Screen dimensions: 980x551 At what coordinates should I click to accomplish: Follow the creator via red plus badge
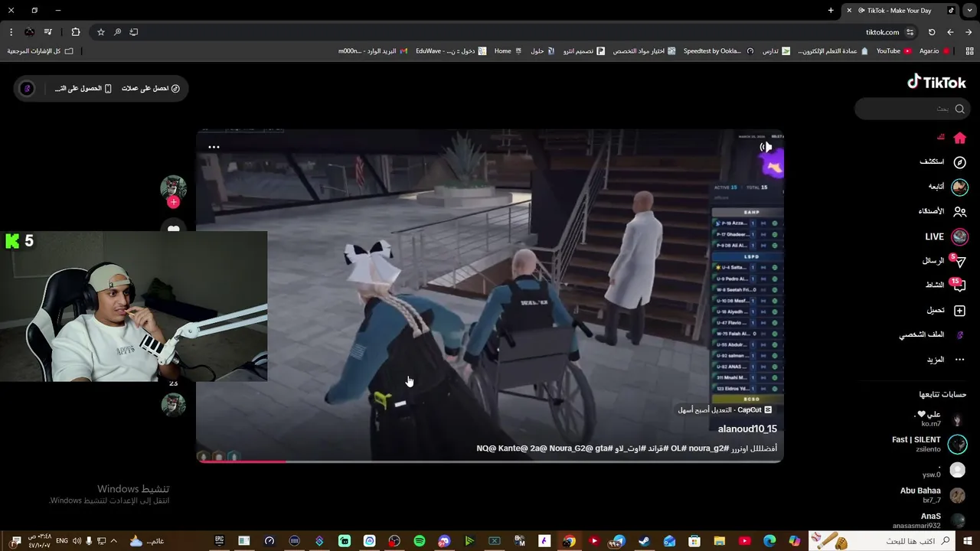tap(173, 202)
